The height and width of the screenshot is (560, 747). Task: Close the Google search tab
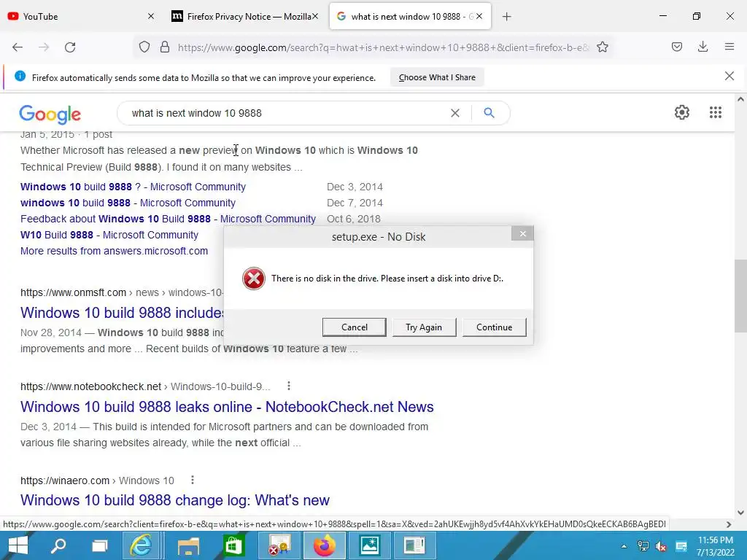(479, 16)
